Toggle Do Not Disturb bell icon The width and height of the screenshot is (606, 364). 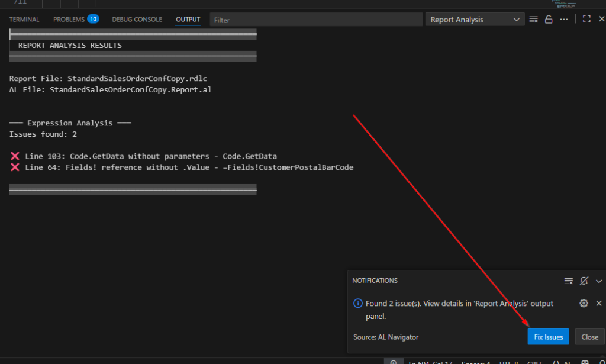[x=584, y=281]
